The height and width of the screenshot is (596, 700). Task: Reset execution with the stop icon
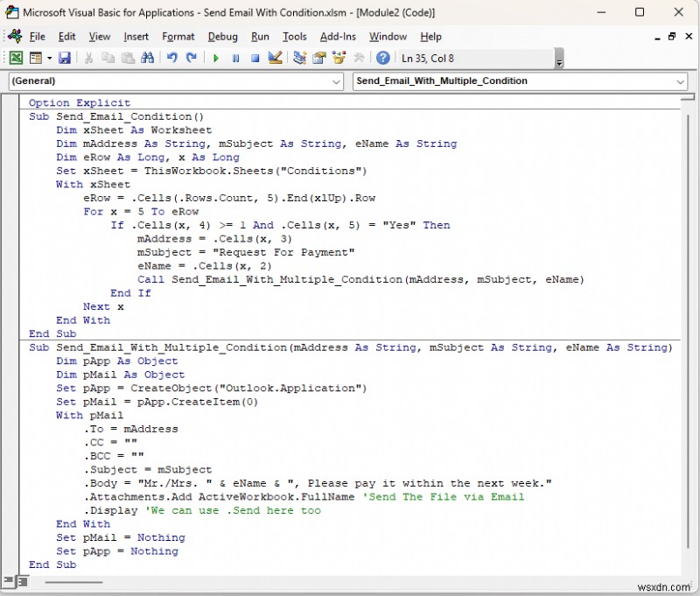255,58
